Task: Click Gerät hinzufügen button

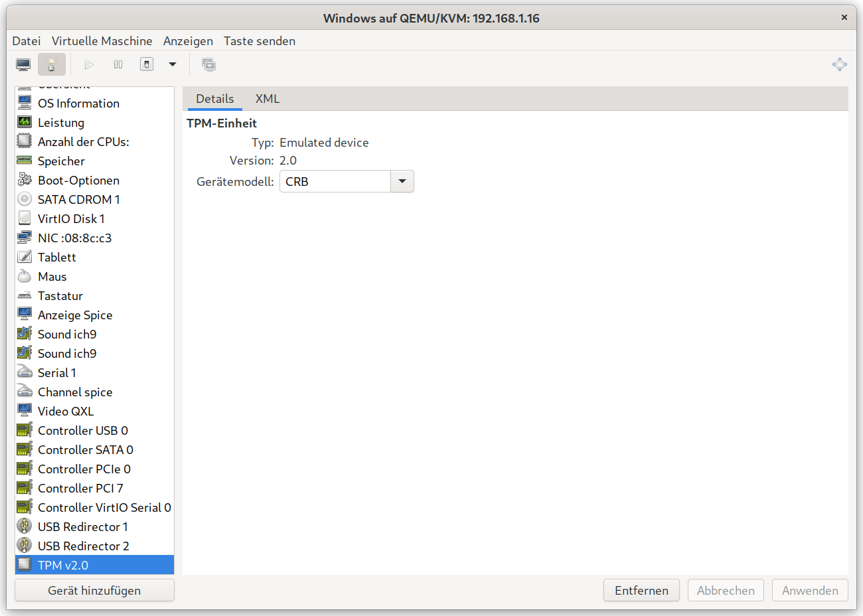Action: click(x=94, y=590)
